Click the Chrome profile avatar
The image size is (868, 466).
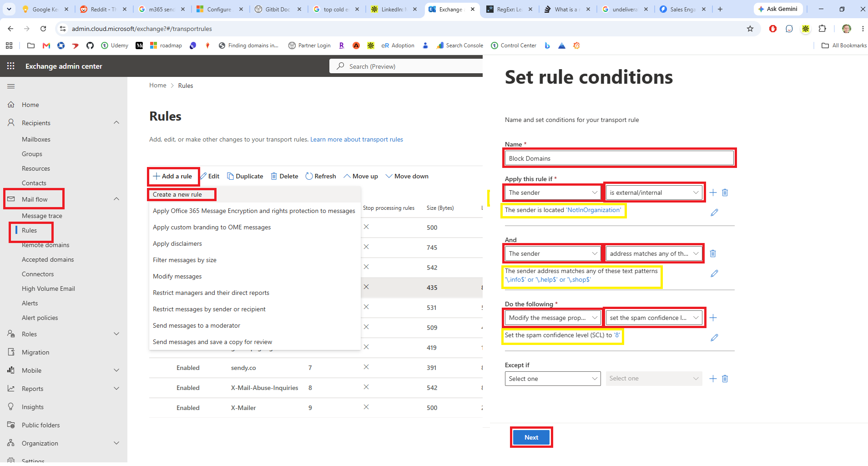pyautogui.click(x=847, y=29)
